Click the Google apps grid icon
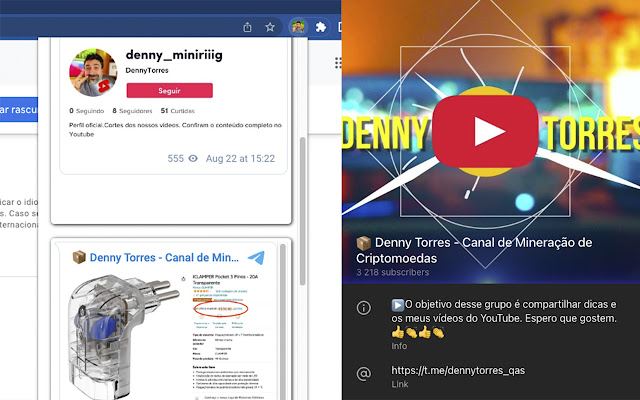 tap(338, 63)
